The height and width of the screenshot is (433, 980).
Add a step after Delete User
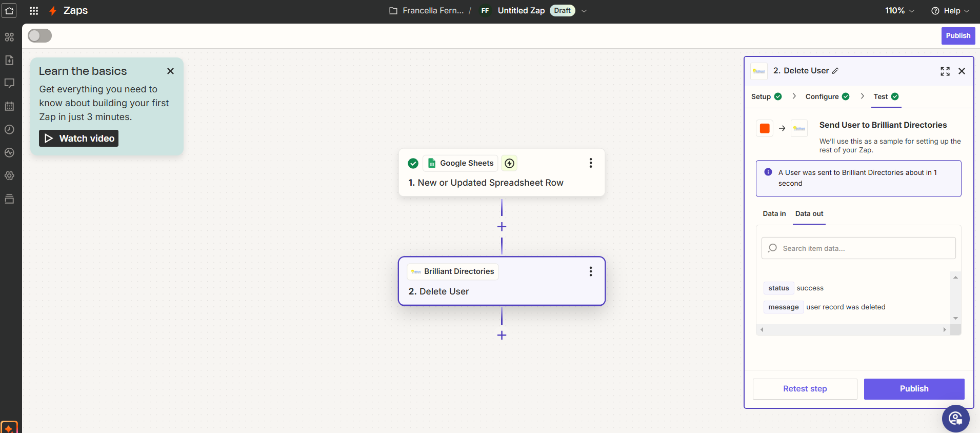pyautogui.click(x=502, y=336)
